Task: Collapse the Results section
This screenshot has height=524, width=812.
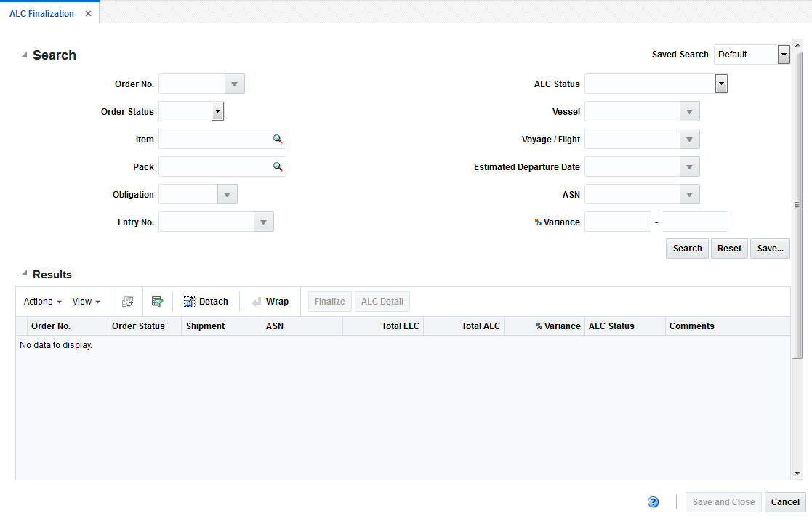Action: coord(23,274)
